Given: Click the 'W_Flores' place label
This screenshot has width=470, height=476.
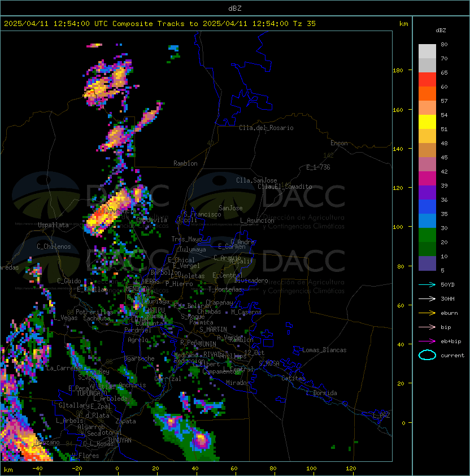Looking at the screenshot, I should (85, 456).
